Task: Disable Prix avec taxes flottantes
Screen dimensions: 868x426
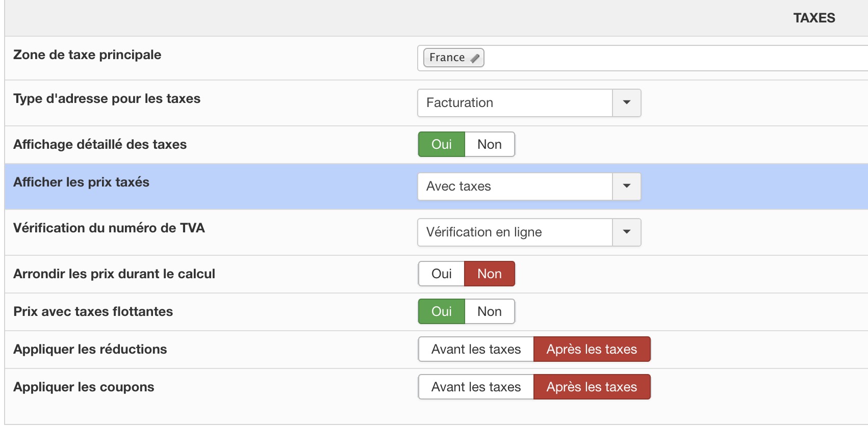Action: pos(490,312)
